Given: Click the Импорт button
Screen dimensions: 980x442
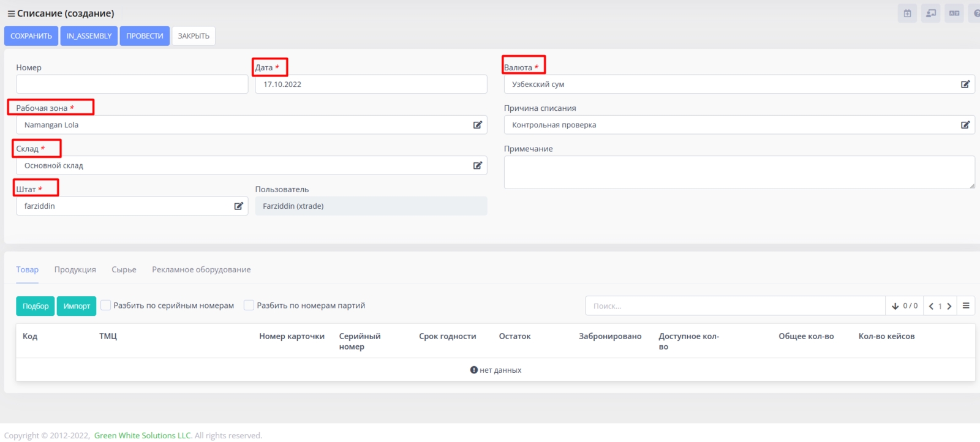Looking at the screenshot, I should click(77, 306).
